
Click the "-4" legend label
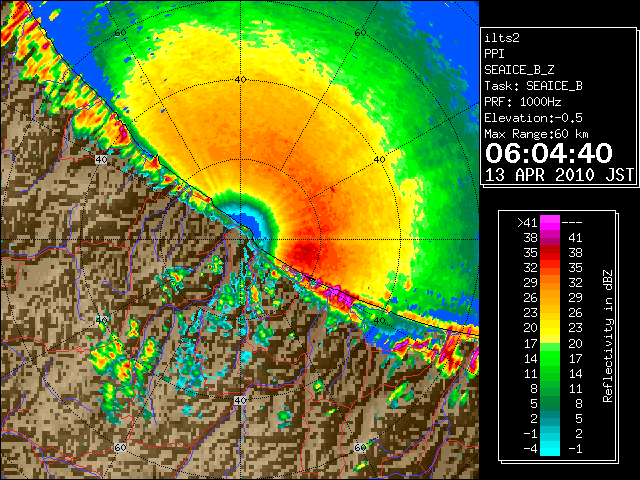[x=530, y=449]
